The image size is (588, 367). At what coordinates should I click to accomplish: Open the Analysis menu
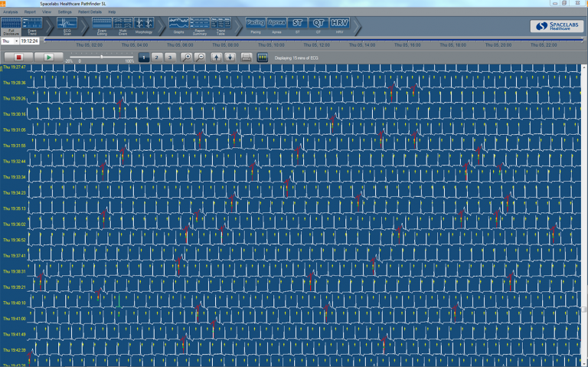coord(11,12)
